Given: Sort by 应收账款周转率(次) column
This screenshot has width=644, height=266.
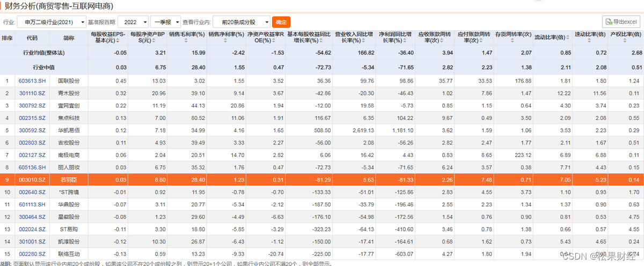Looking at the screenshot, I should (435, 38).
